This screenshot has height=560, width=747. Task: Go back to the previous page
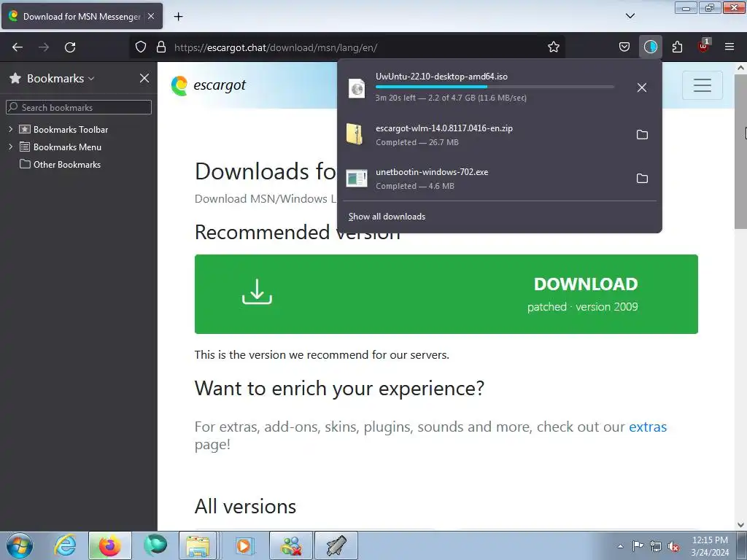(x=18, y=47)
